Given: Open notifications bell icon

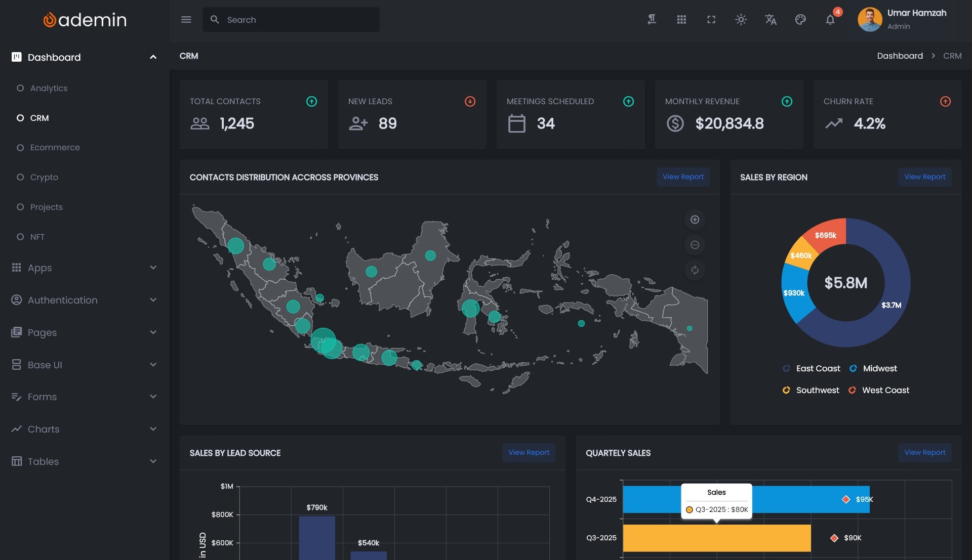Looking at the screenshot, I should point(830,20).
